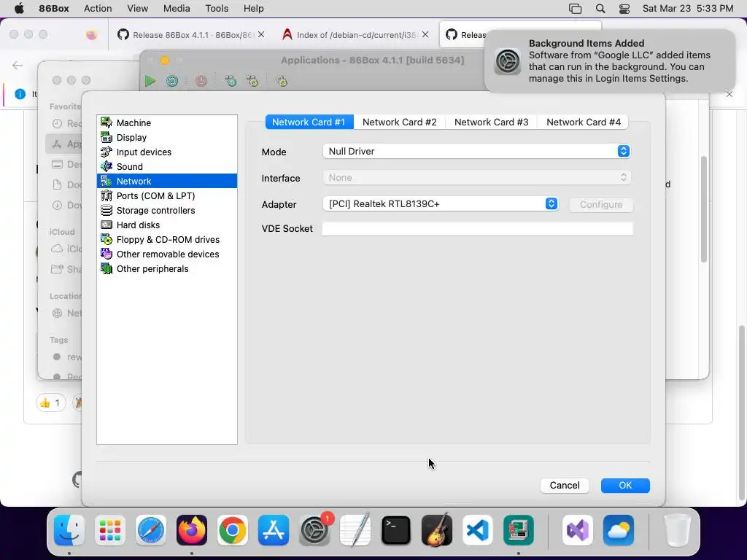747x560 pixels.
Task: Open the Interface dropdown showing None
Action: click(x=476, y=178)
